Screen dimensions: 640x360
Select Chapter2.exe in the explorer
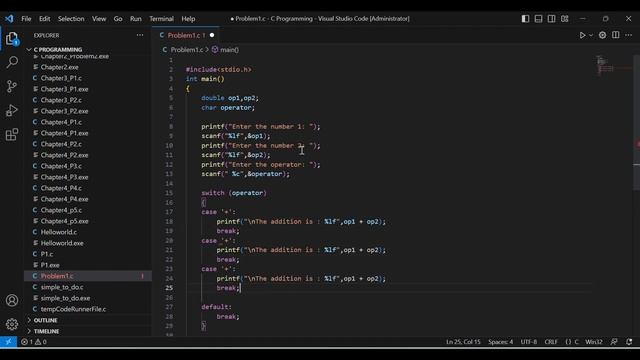coord(59,67)
